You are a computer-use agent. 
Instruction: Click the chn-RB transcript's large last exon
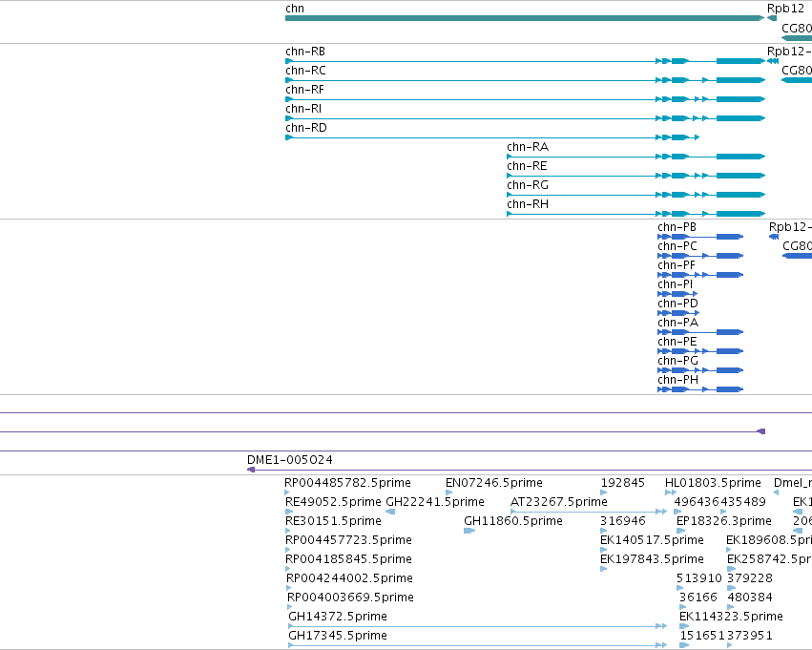coord(740,61)
